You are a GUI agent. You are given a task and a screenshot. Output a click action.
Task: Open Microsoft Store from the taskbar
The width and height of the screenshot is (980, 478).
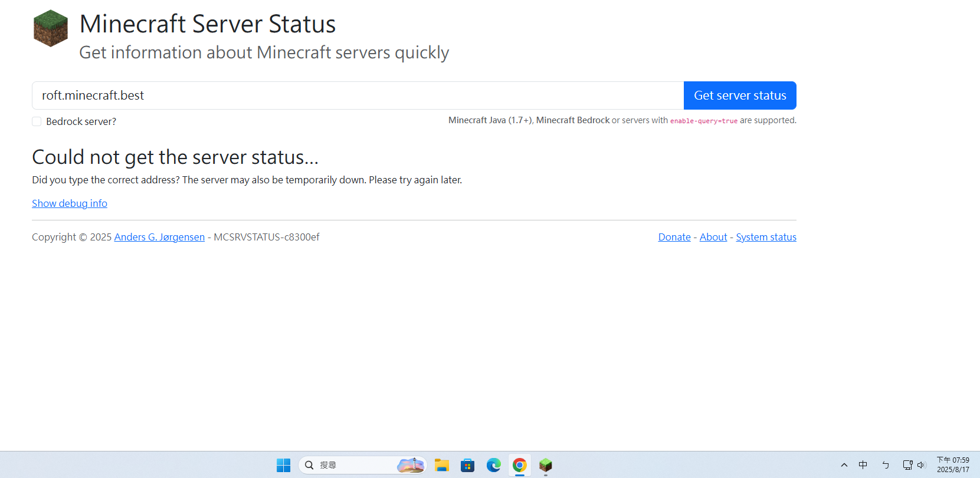pos(468,465)
